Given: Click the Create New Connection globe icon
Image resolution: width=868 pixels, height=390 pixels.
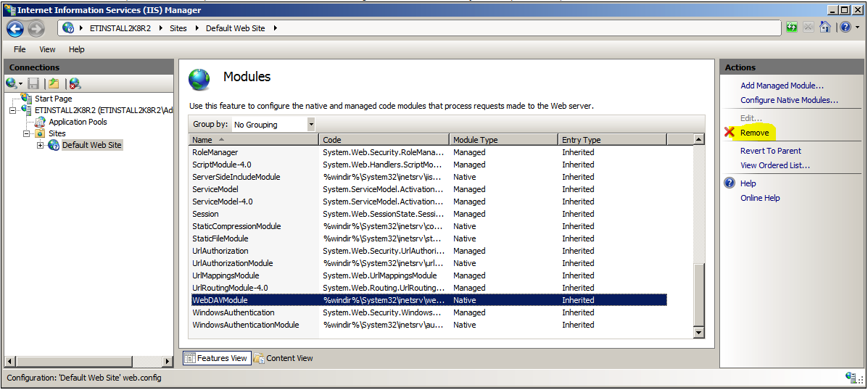Looking at the screenshot, I should (12, 83).
